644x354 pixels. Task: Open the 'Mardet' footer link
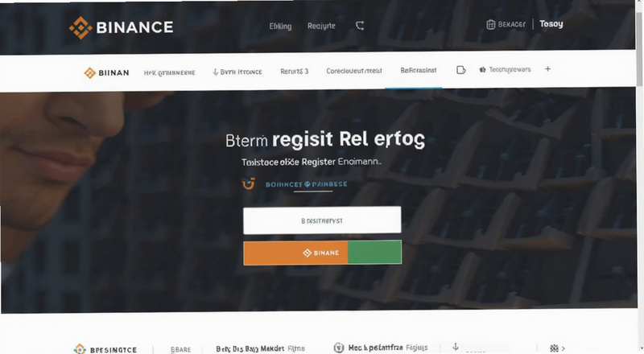pyautogui.click(x=272, y=348)
